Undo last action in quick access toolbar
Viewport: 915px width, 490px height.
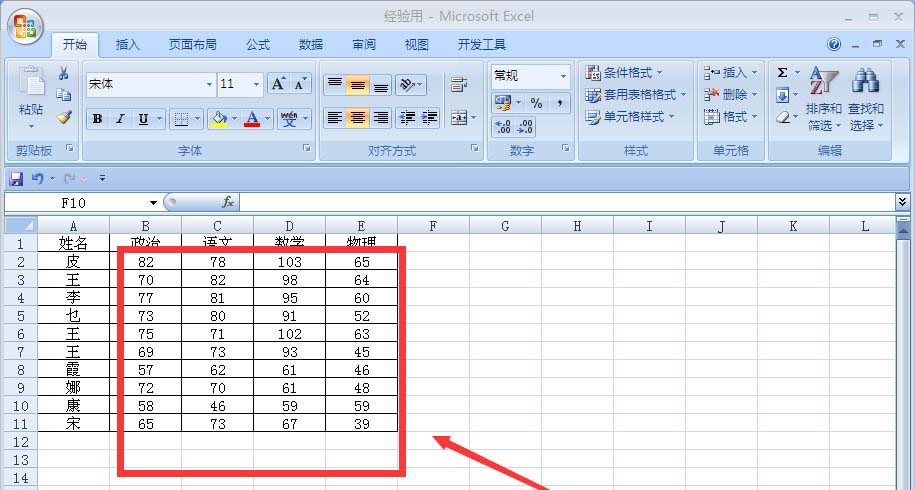pos(37,178)
